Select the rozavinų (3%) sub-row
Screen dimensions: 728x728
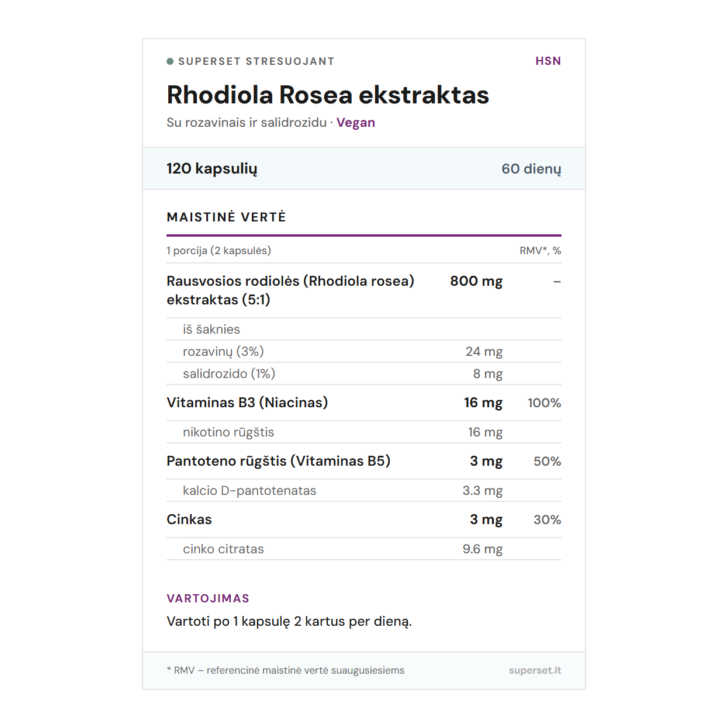point(223,352)
